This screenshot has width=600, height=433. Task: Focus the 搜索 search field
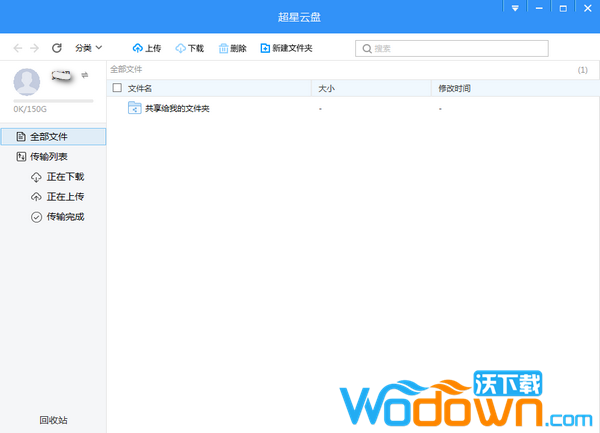452,49
